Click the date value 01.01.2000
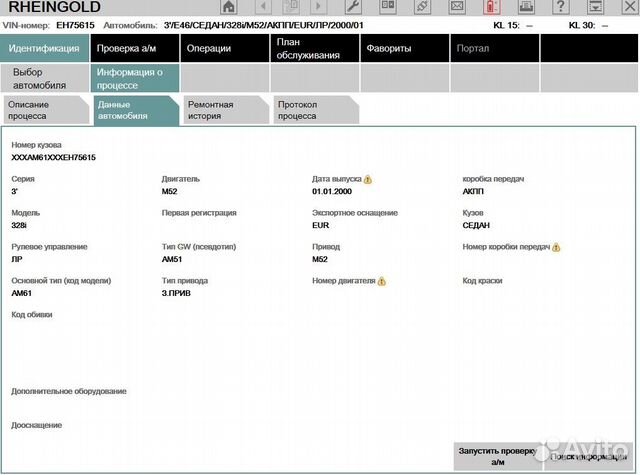 click(x=332, y=191)
